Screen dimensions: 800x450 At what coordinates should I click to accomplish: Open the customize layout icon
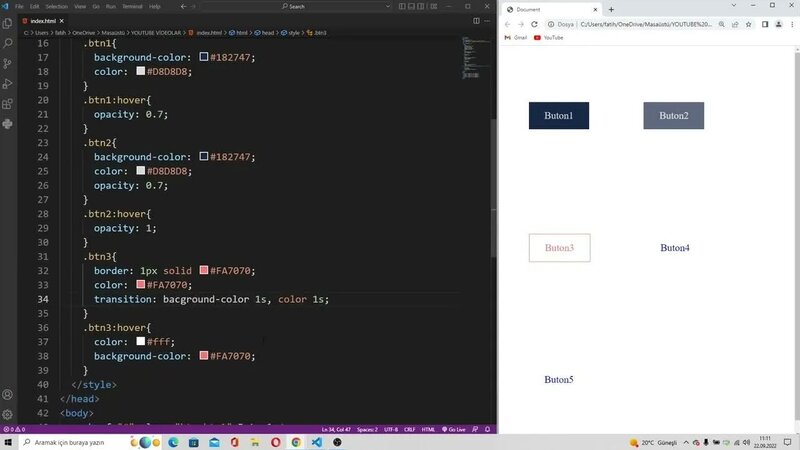tap(434, 6)
